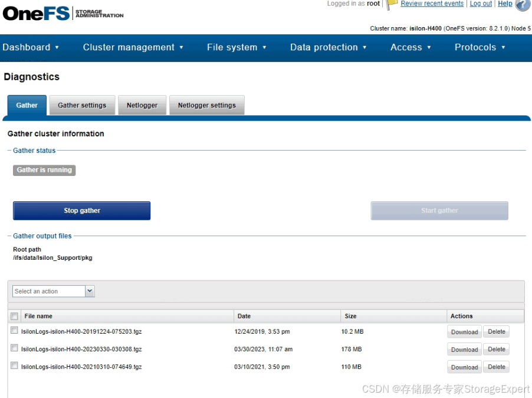The width and height of the screenshot is (532, 398).
Task: Click the disabled Start gather button
Action: (x=439, y=211)
